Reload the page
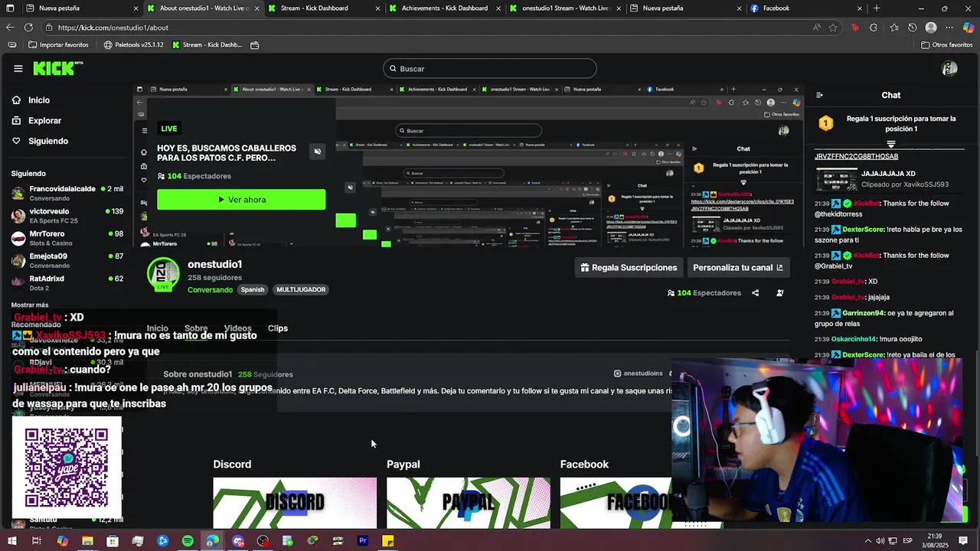The image size is (980, 551). pos(28,28)
